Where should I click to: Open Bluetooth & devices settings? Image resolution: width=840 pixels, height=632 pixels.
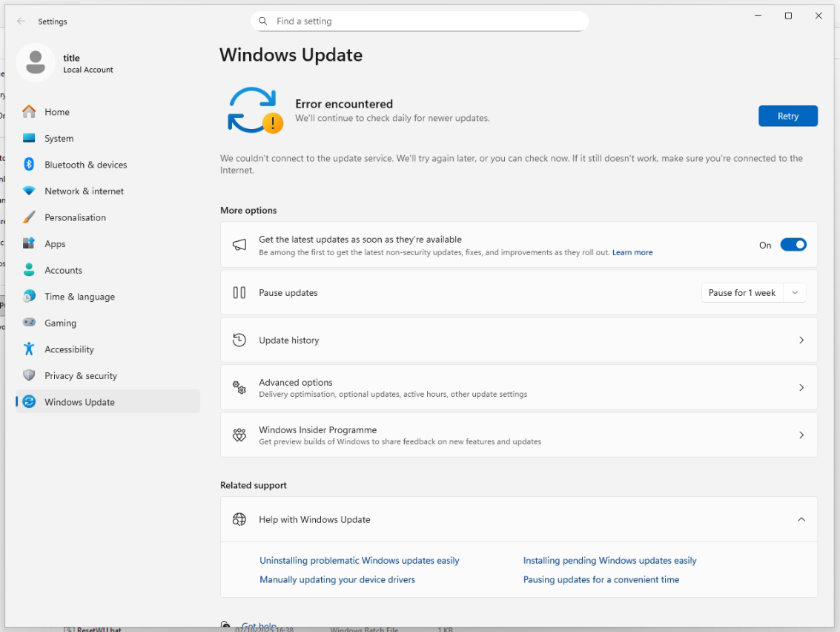point(108,164)
